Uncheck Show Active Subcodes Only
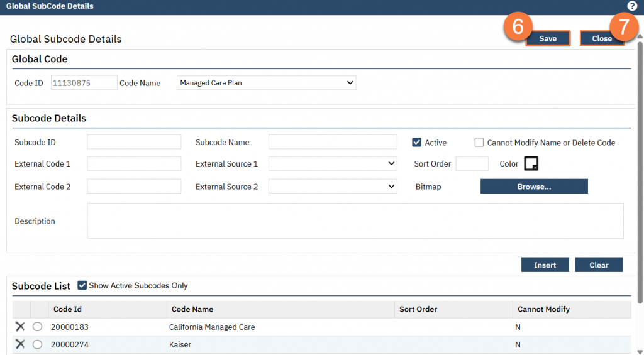The image size is (644, 355). tap(82, 285)
